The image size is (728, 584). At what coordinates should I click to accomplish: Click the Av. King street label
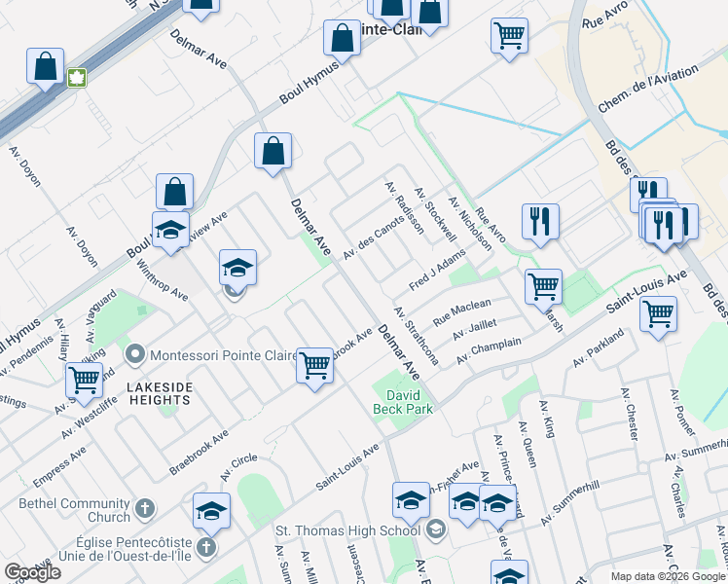tap(547, 420)
